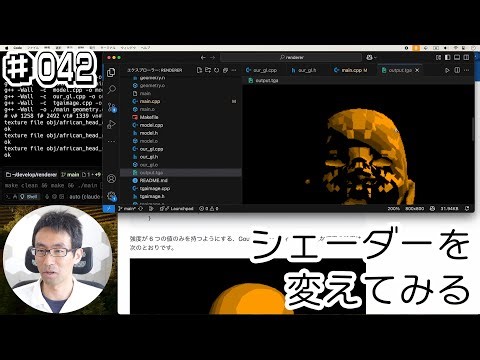This screenshot has width=480, height=360.
Task: Click the 800x800 image size indicator
Action: [x=414, y=209]
